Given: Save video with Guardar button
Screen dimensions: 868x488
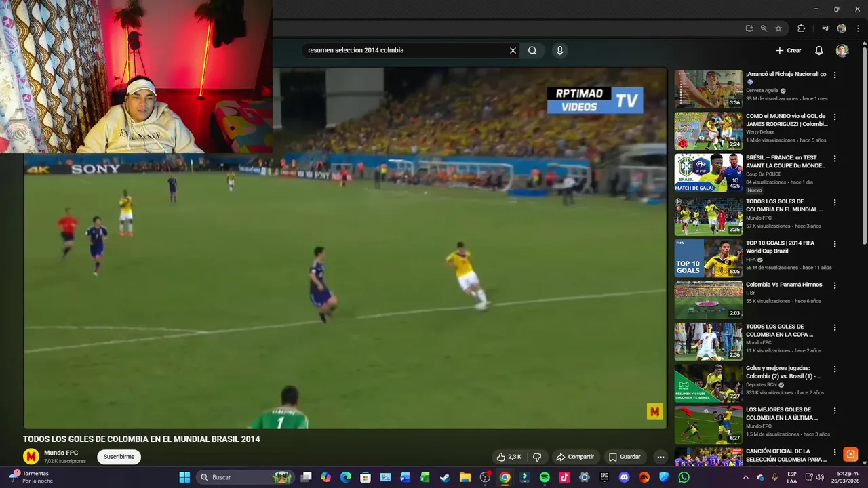Looking at the screenshot, I should [625, 457].
